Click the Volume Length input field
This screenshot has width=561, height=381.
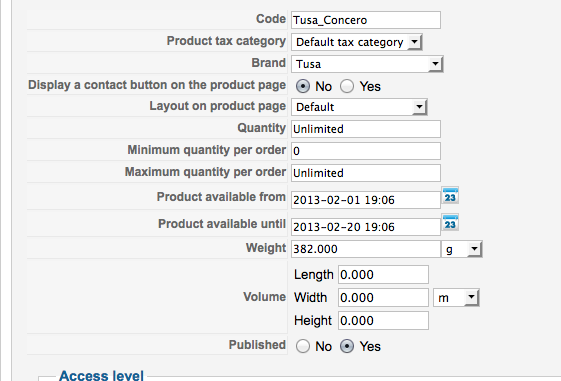click(383, 275)
